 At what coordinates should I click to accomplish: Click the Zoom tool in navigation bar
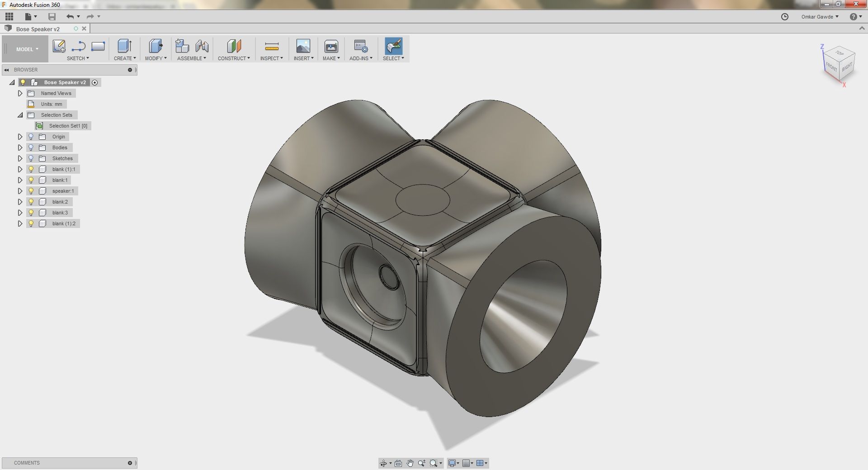(422, 463)
